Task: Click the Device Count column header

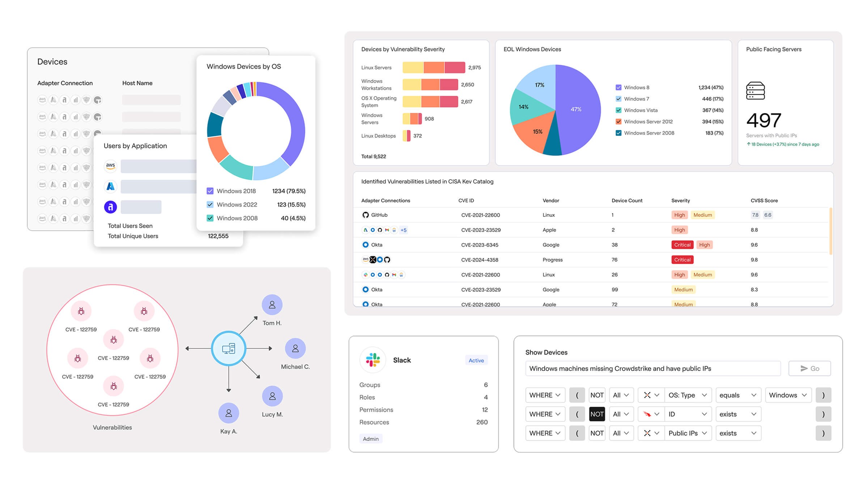Action: pyautogui.click(x=627, y=201)
